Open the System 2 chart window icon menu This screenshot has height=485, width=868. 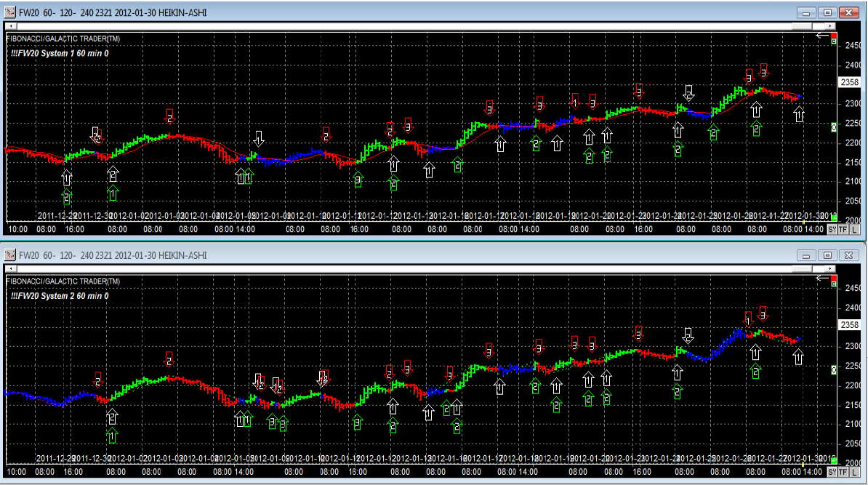tap(10, 254)
